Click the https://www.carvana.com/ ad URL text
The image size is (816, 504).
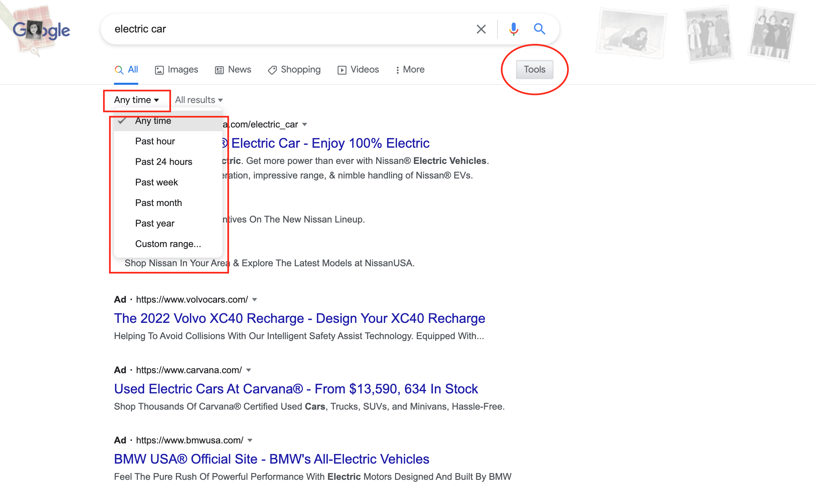189,370
